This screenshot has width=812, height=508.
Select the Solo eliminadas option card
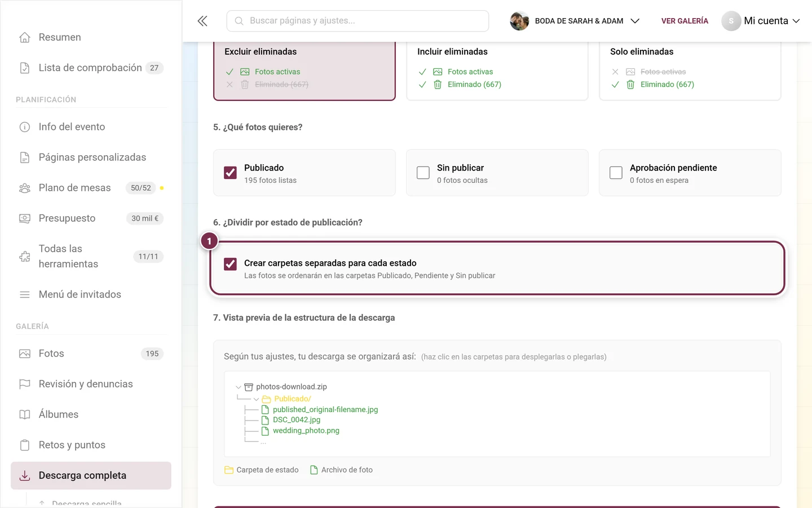(x=690, y=70)
